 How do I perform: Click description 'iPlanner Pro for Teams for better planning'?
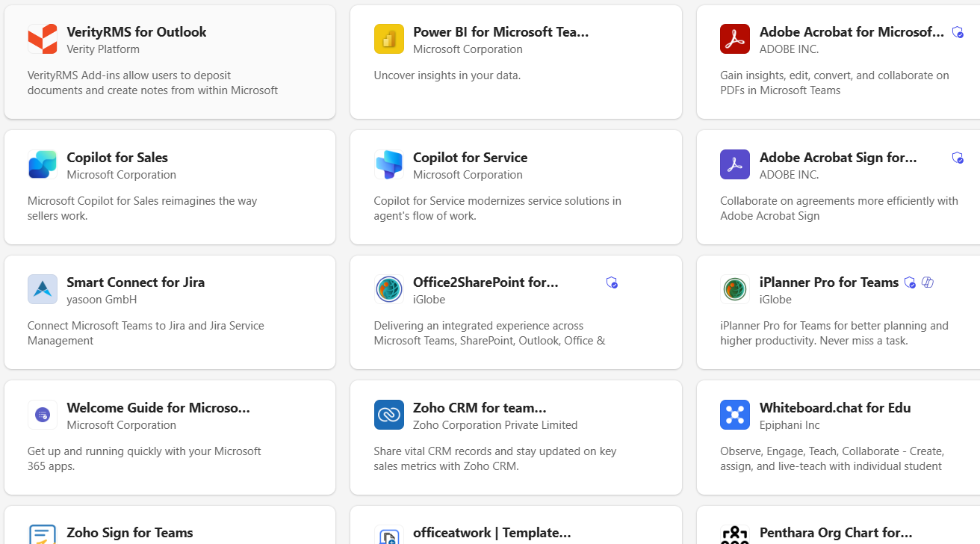(834, 333)
